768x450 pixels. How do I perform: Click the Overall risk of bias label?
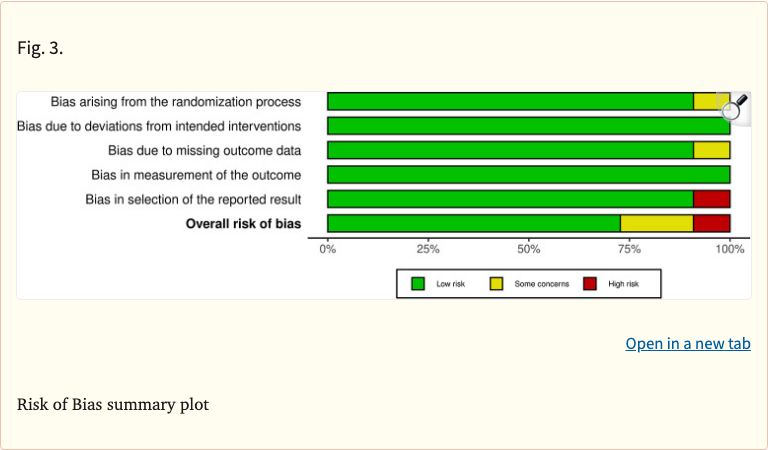(x=243, y=223)
